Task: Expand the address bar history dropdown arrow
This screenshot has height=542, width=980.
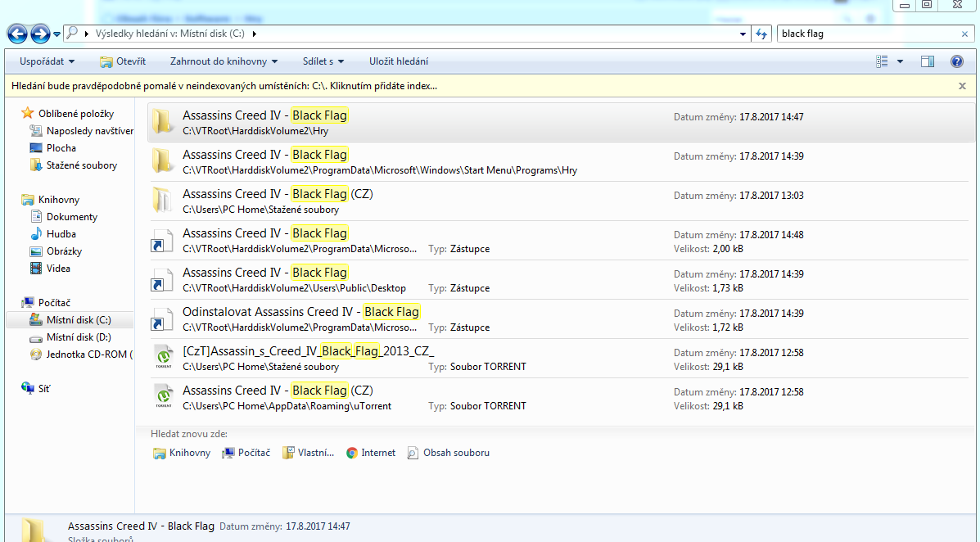Action: coord(743,34)
